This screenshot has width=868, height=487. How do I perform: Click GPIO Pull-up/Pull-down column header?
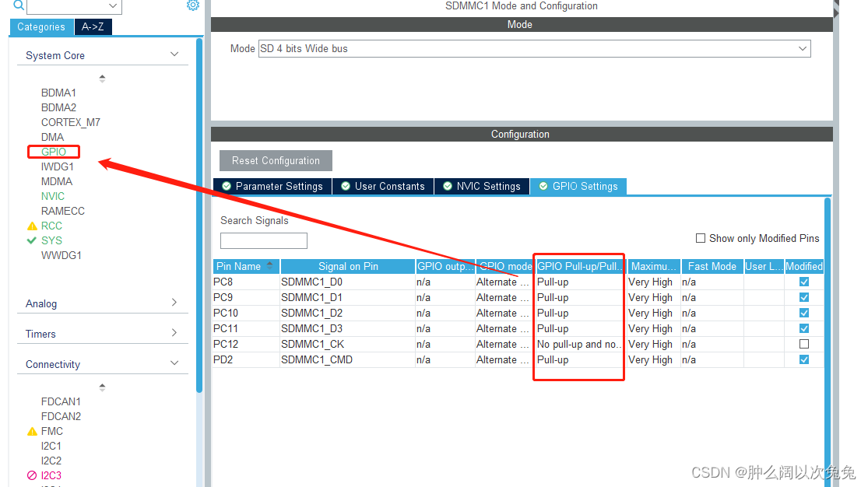click(579, 266)
